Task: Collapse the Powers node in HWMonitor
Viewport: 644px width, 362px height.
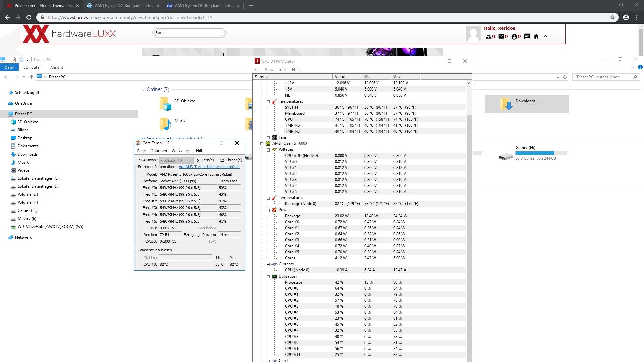Action: coord(268,210)
